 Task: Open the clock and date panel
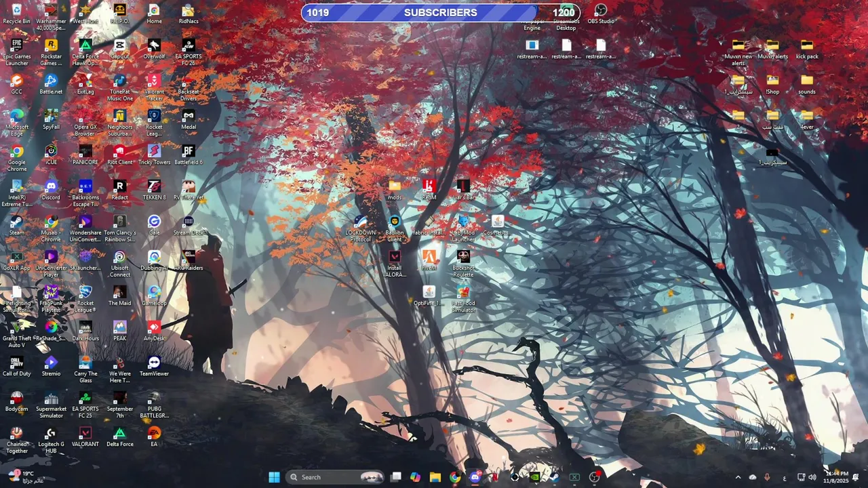click(836, 477)
